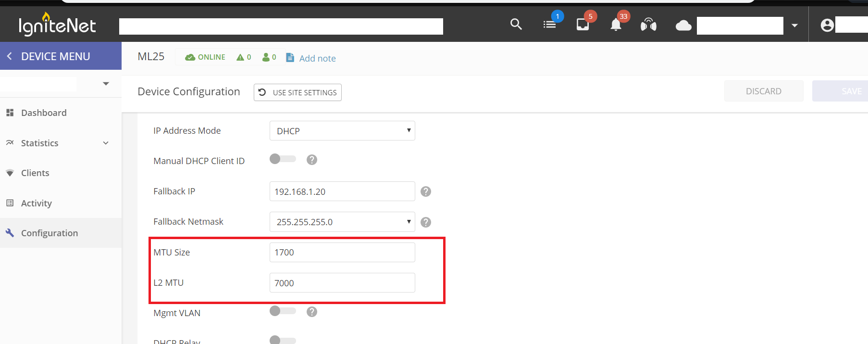Show help for Manual DHCP Client ID

click(x=312, y=160)
